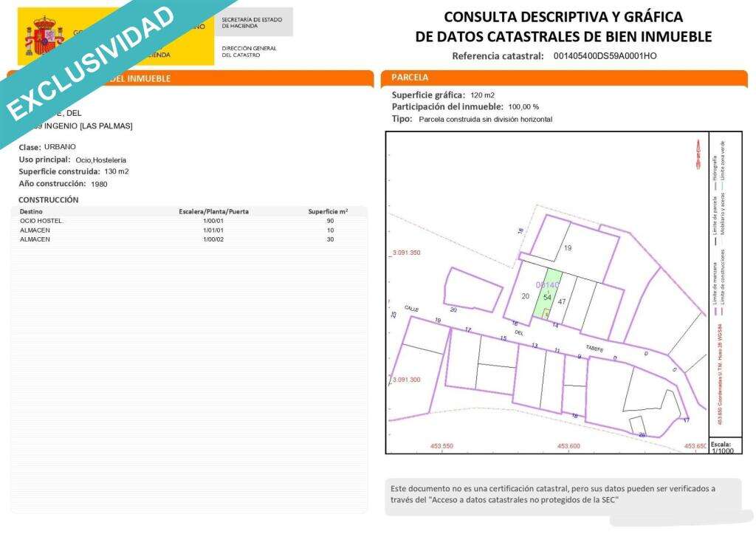The width and height of the screenshot is (756, 534).
Task: Click the '120 m2' graphic surface value
Action: click(482, 95)
